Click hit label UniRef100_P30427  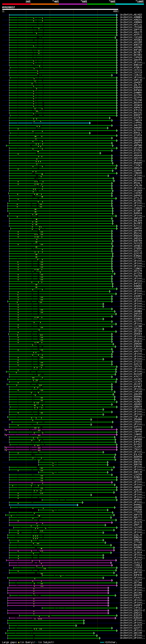131,598
